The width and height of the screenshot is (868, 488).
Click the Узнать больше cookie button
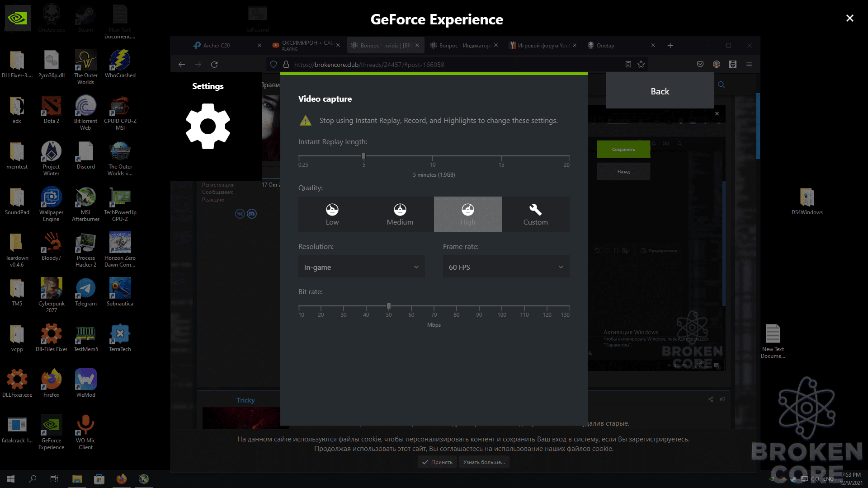pos(484,462)
